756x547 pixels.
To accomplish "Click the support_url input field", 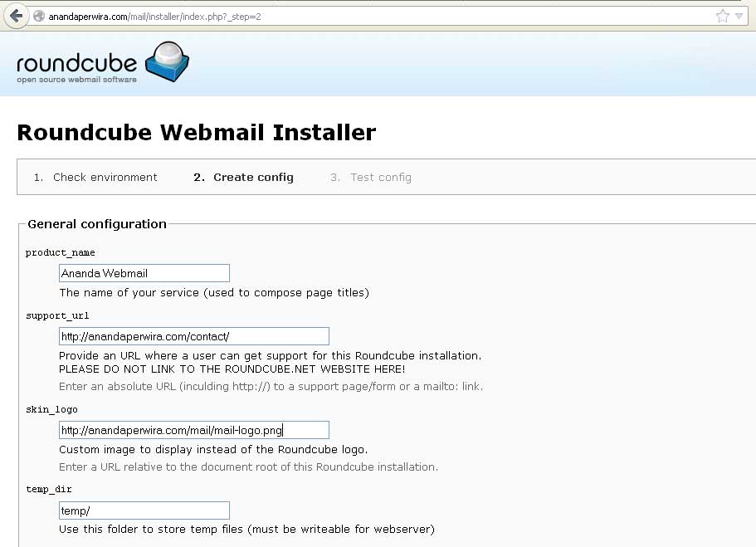I will [x=194, y=336].
